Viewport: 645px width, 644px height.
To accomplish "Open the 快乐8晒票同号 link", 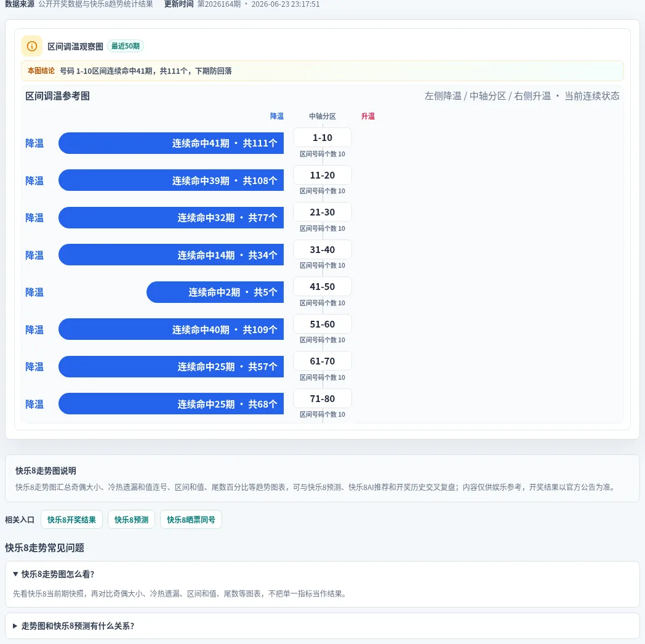I will tap(191, 519).
